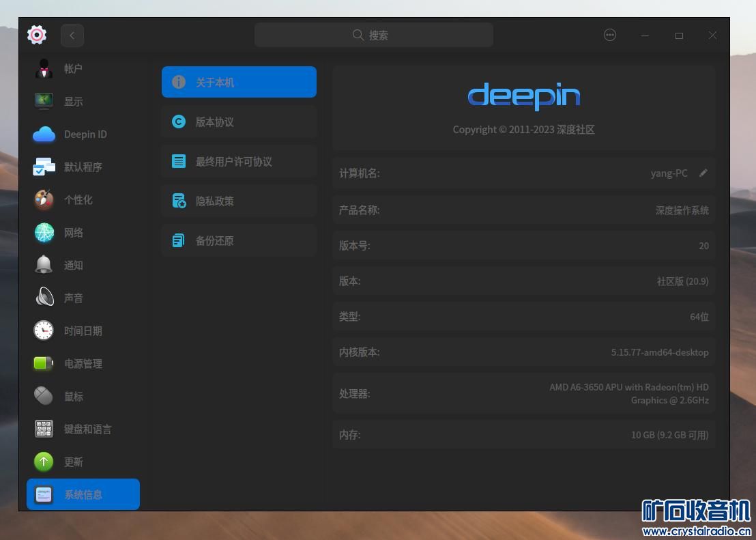This screenshot has width=756, height=540.
Task: Open the 键盘和语言 keyboard icon
Action: click(44, 429)
